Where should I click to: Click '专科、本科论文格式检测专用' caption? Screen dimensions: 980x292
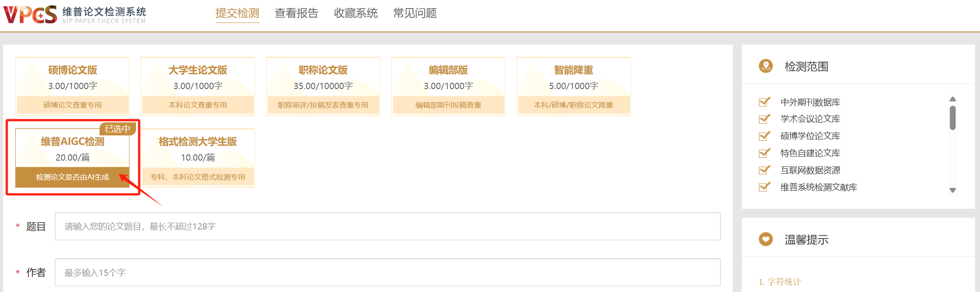pyautogui.click(x=198, y=177)
